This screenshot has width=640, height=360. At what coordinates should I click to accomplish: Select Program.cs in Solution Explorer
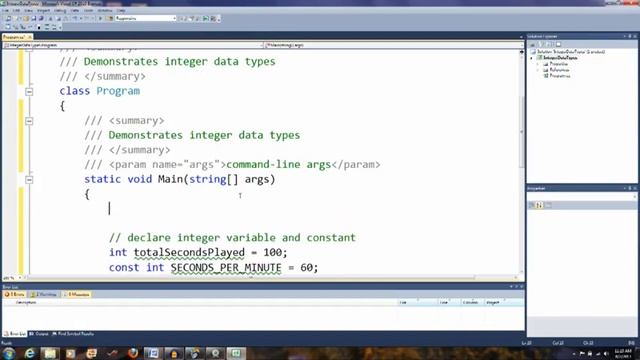click(x=560, y=76)
